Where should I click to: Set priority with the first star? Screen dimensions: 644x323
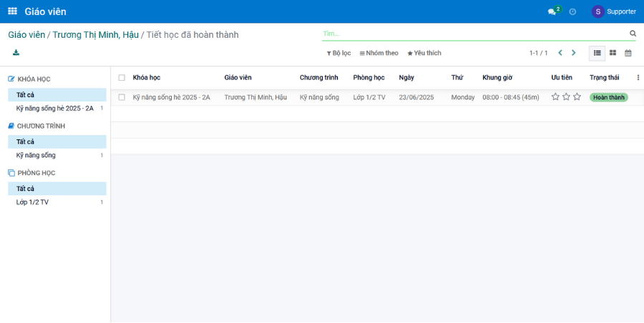[555, 97]
